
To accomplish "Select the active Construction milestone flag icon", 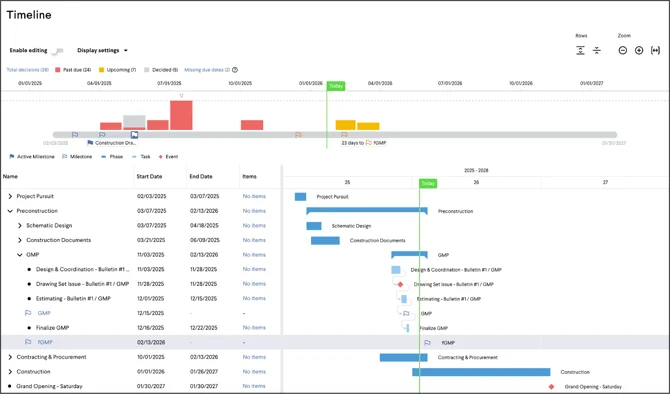I will click(x=134, y=135).
